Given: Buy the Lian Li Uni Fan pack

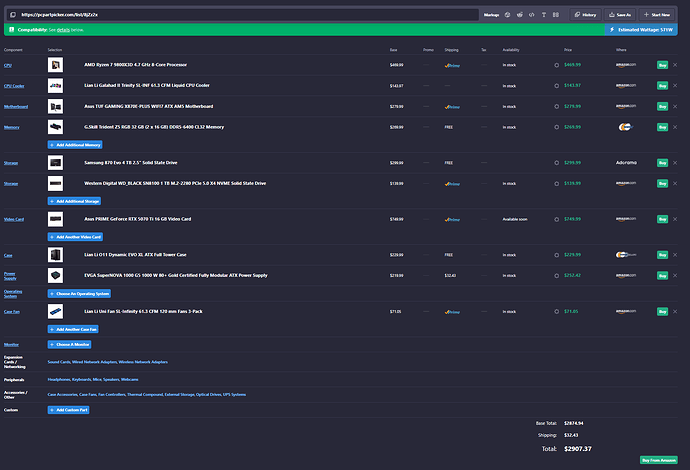Looking at the screenshot, I should point(662,311).
